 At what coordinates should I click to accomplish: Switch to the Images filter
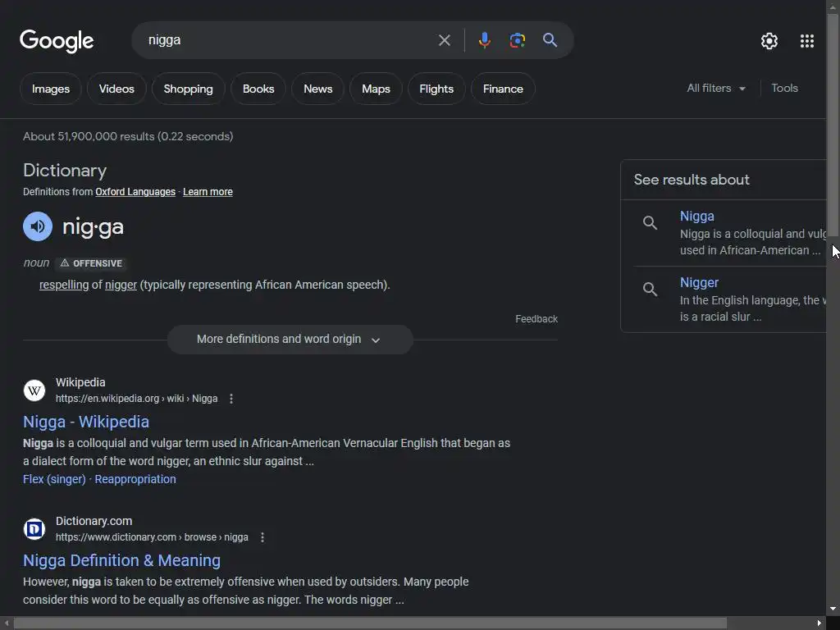pos(51,89)
